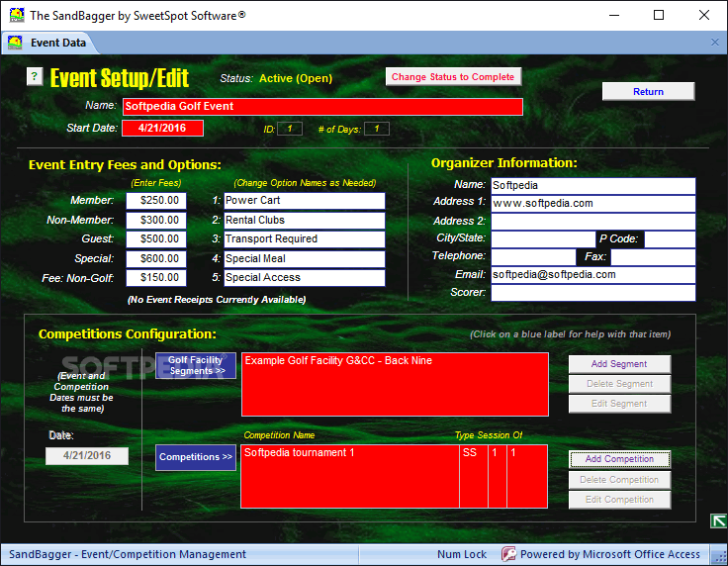Click the Special fee field $600.00

[156, 258]
